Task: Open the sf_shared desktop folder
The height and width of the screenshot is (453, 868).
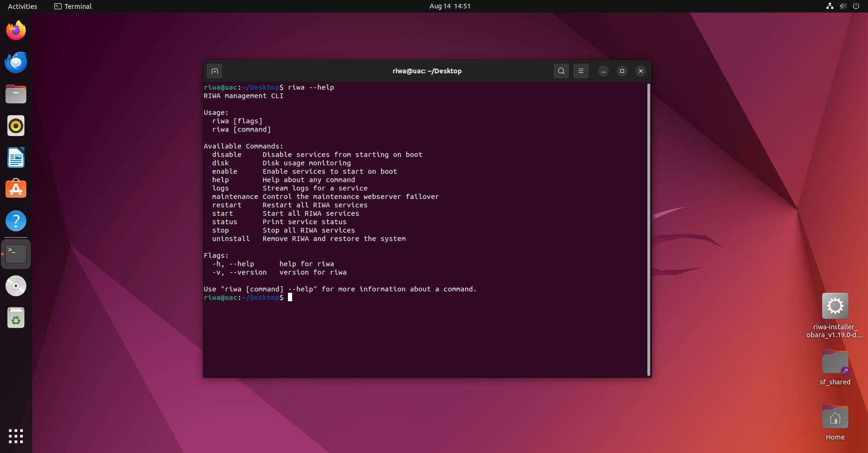Action: click(x=835, y=368)
